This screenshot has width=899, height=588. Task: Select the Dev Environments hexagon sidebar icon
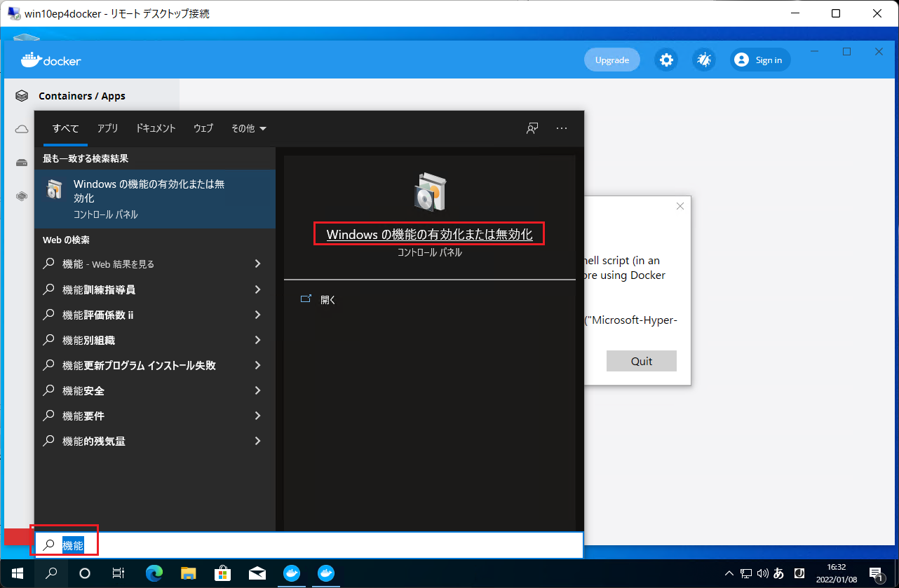click(22, 196)
